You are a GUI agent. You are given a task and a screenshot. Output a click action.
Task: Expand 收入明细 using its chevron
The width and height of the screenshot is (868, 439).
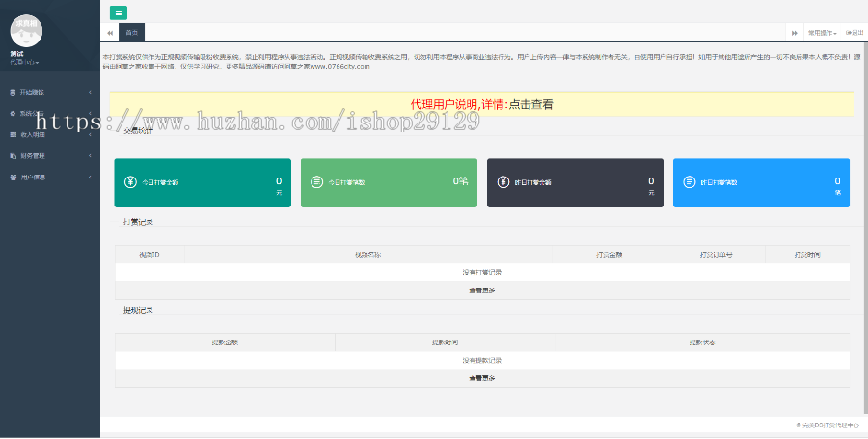click(91, 134)
